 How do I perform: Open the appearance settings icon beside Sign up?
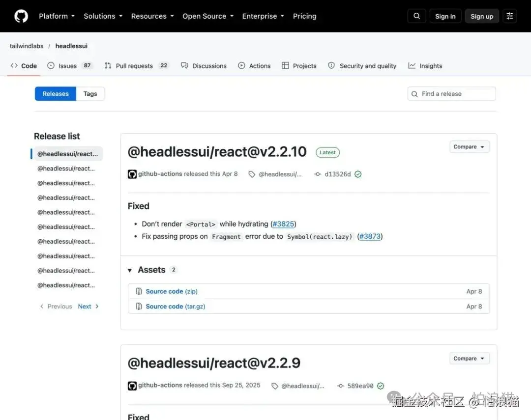tap(509, 16)
